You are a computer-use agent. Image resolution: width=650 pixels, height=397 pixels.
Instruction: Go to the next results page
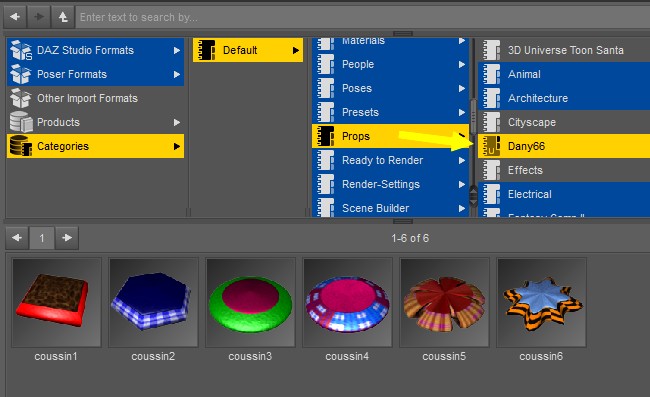pyautogui.click(x=67, y=238)
